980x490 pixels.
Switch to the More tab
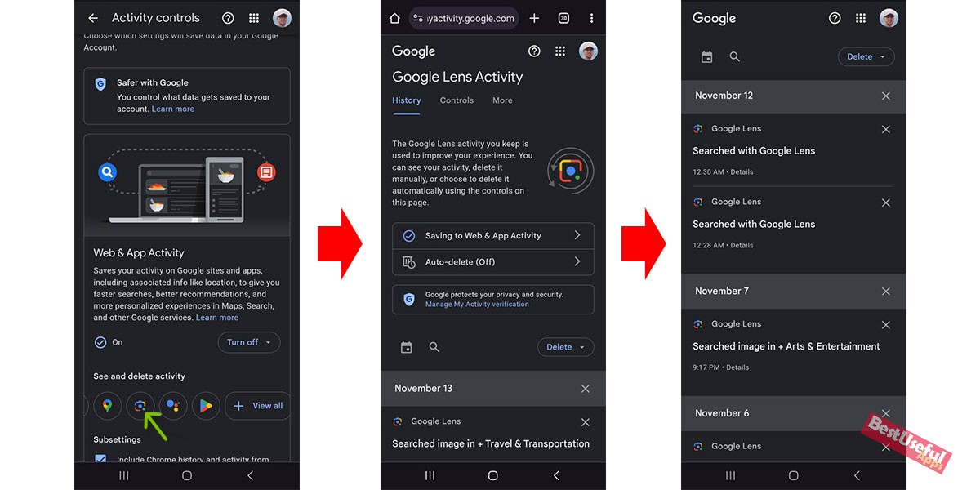click(x=502, y=100)
